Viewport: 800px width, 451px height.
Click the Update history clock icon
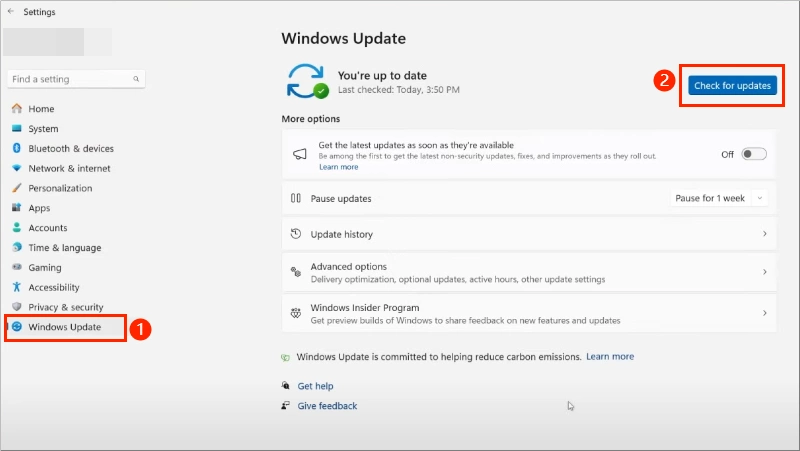click(296, 234)
